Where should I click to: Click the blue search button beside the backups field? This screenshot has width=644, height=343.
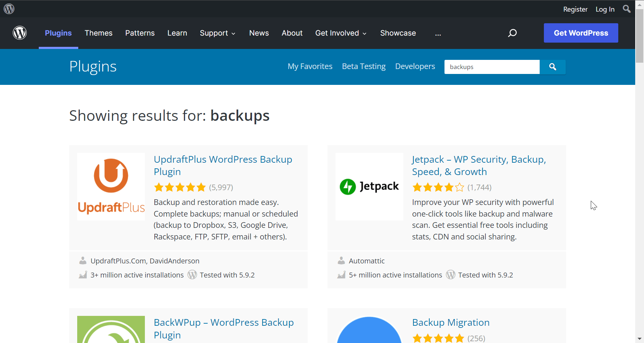pos(552,67)
